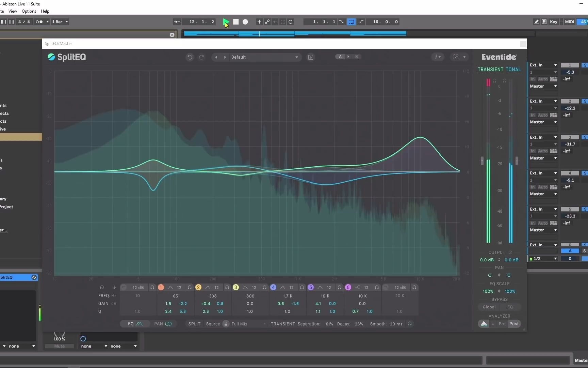This screenshot has height=368, width=588.
Task: Reset all EQ bands icon
Action: [x=102, y=288]
